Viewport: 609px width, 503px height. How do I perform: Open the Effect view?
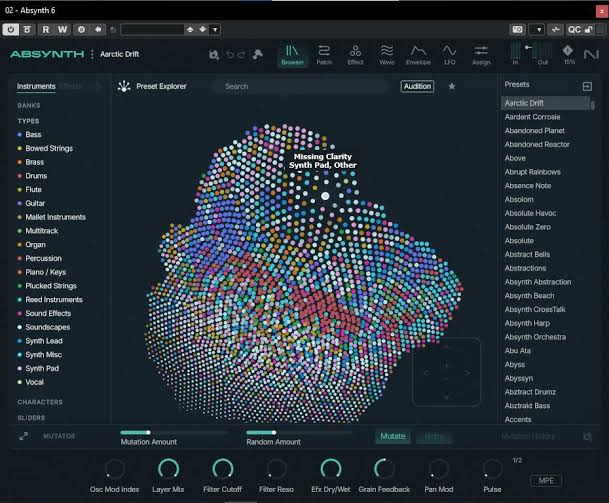pos(355,55)
